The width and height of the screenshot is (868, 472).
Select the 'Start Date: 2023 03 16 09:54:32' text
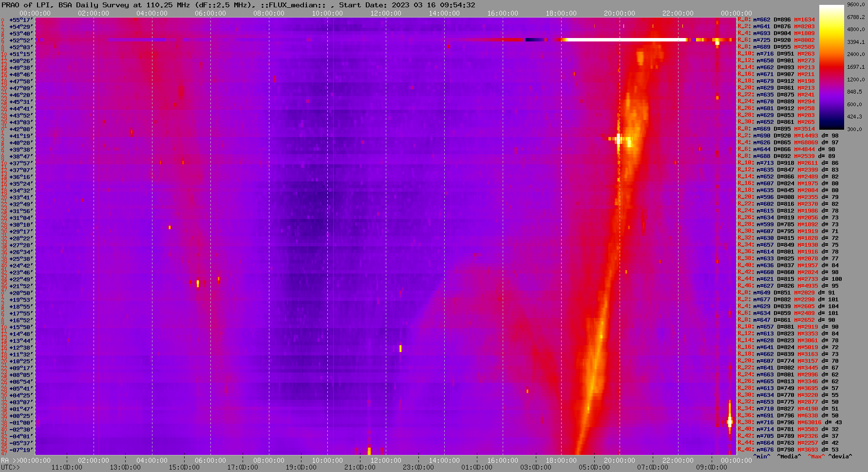point(407,5)
